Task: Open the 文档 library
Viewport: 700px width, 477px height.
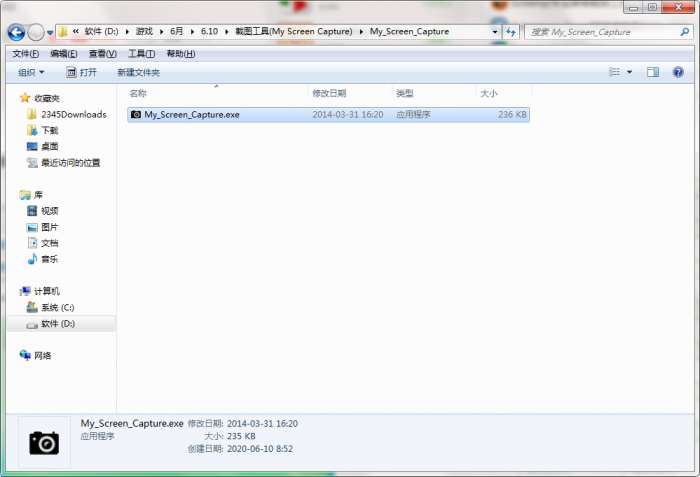Action: 43,243
